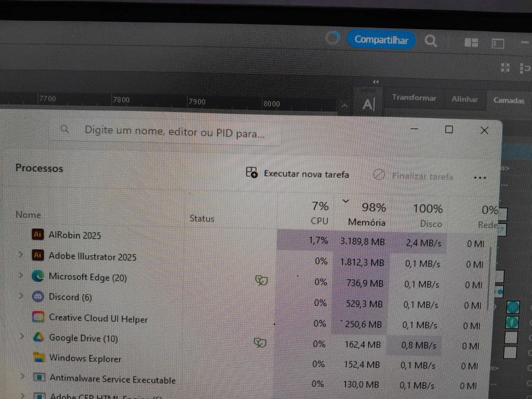Screen dimensions: 532x399
Task: Expand the Antimalware Service Executable group
Action: point(23,376)
